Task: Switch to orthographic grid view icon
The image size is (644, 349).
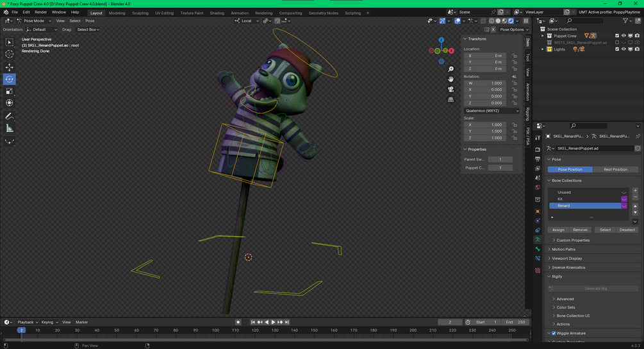Action: [x=450, y=99]
